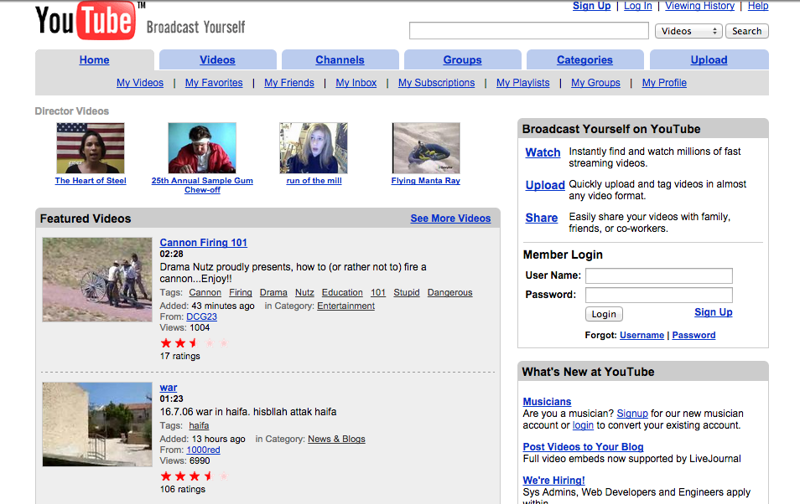Click the war video title link
Viewport: 800px width, 504px height.
[x=168, y=388]
